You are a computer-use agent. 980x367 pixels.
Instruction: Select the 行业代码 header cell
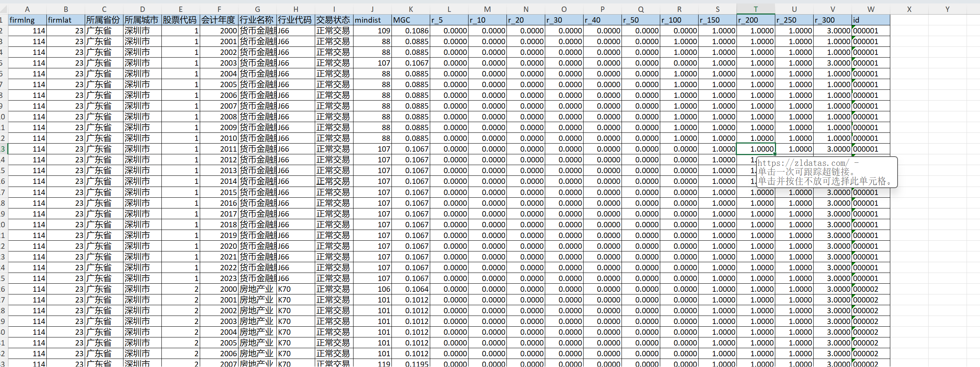(x=296, y=20)
